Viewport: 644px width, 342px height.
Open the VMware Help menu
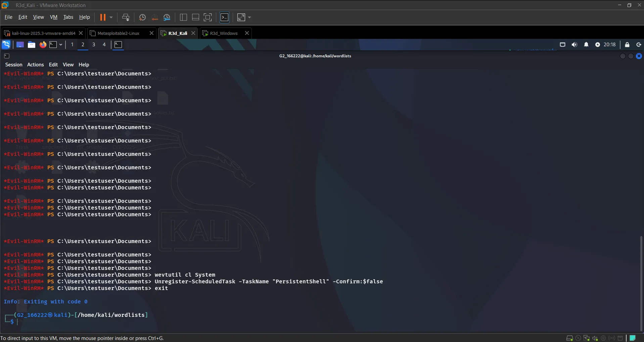tap(84, 17)
